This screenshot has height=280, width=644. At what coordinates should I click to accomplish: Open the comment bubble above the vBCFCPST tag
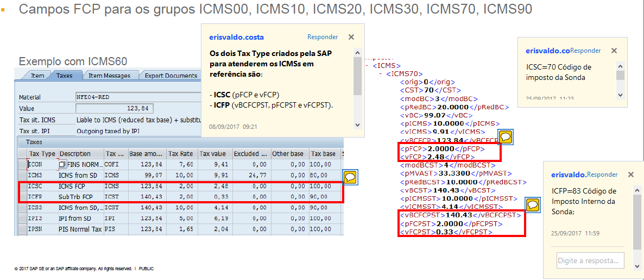tap(533, 204)
